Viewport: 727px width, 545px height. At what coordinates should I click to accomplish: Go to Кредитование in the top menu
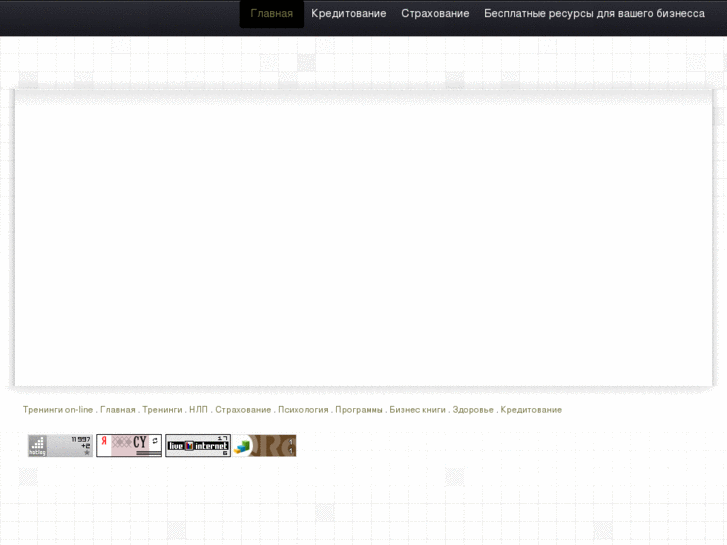pyautogui.click(x=349, y=14)
